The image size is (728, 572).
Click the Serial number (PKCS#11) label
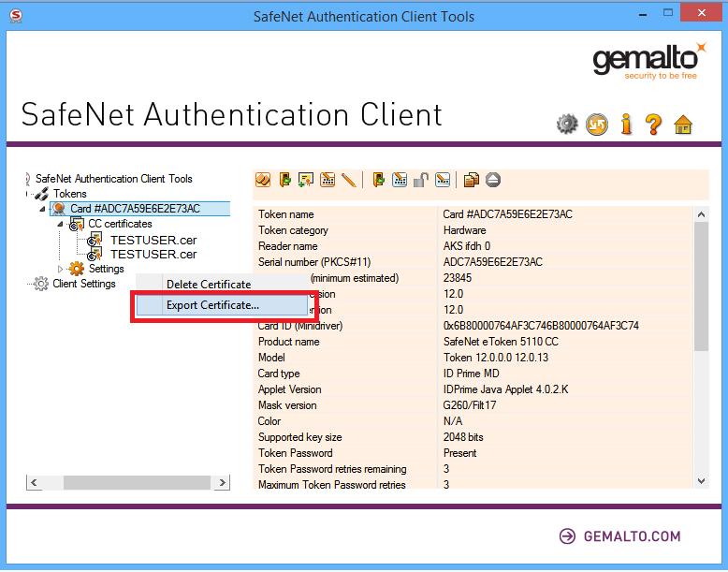[x=314, y=261]
